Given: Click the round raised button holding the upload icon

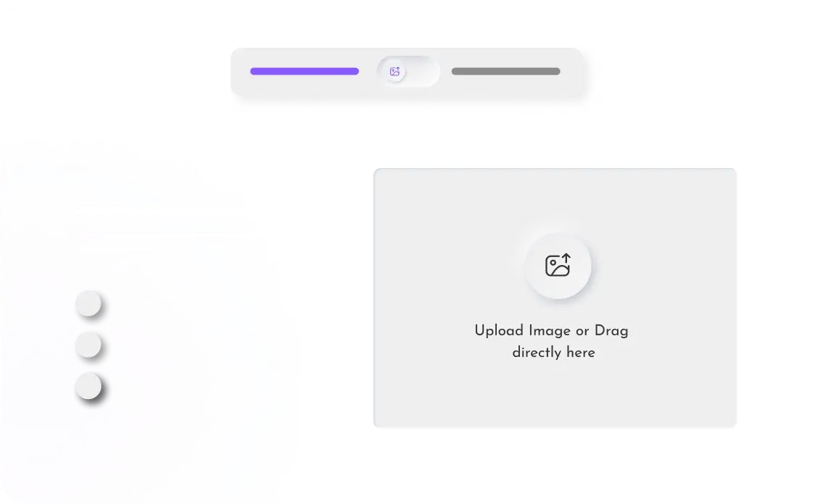Looking at the screenshot, I should (558, 266).
